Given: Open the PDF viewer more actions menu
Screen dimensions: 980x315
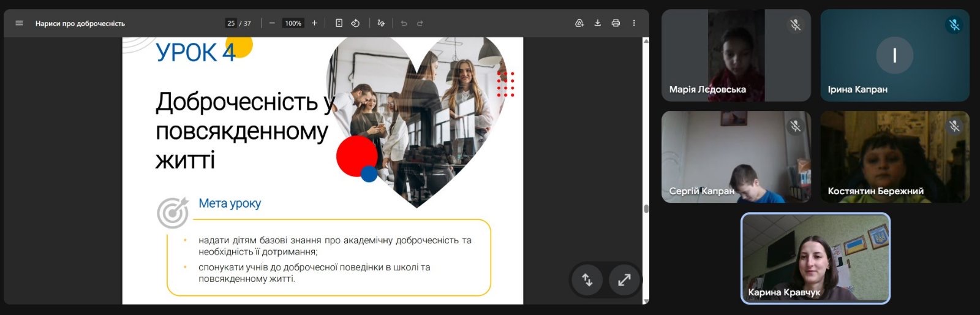Looking at the screenshot, I should pos(634,23).
